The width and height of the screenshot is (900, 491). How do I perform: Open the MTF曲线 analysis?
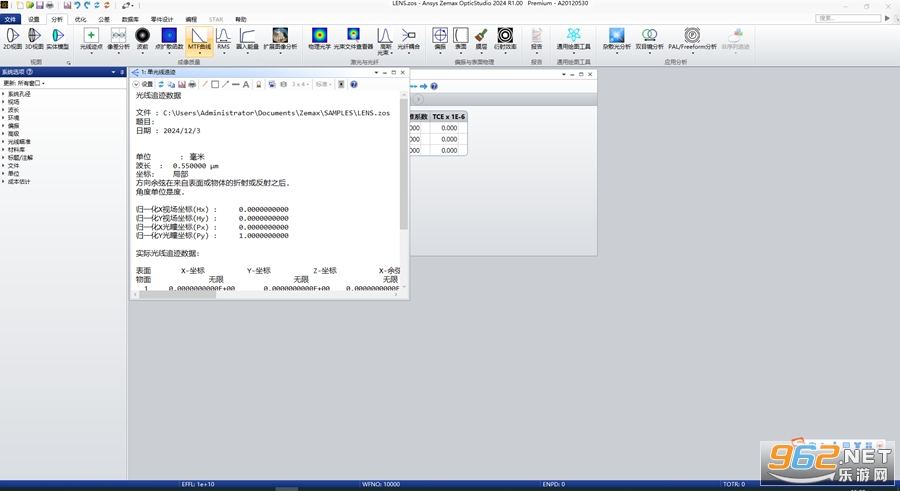[199, 40]
